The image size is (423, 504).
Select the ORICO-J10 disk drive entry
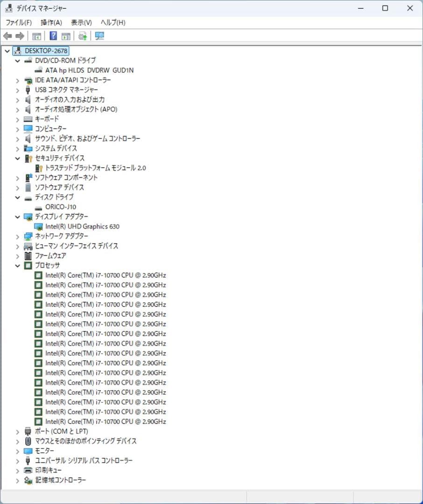60,207
